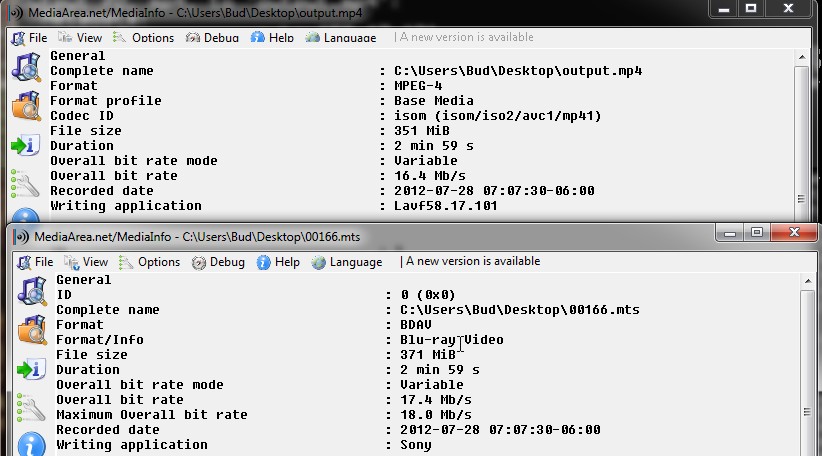822x456 pixels.
Task: Open Help menu in output.mp4 window
Action: point(272,38)
